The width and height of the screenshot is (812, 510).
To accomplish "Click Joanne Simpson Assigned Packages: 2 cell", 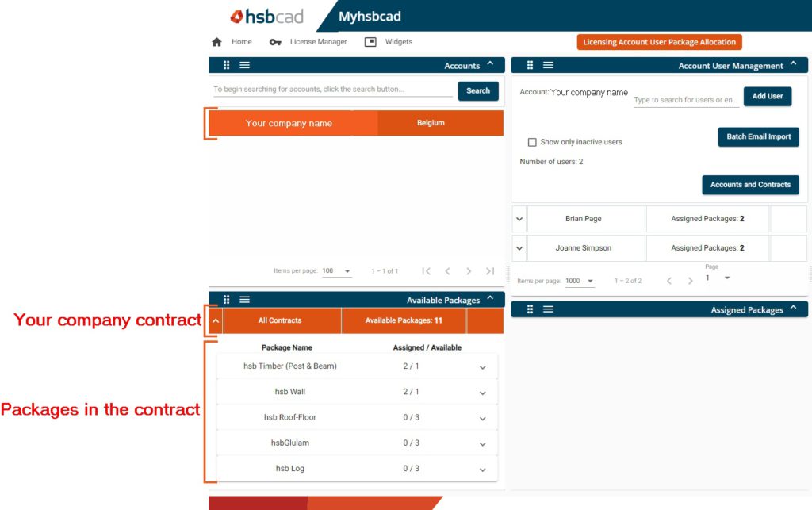I will coord(707,248).
